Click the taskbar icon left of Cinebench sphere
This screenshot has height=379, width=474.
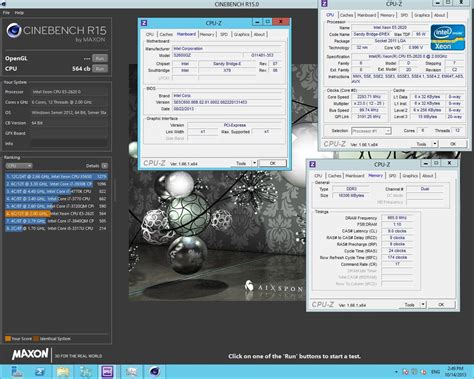click(131, 372)
